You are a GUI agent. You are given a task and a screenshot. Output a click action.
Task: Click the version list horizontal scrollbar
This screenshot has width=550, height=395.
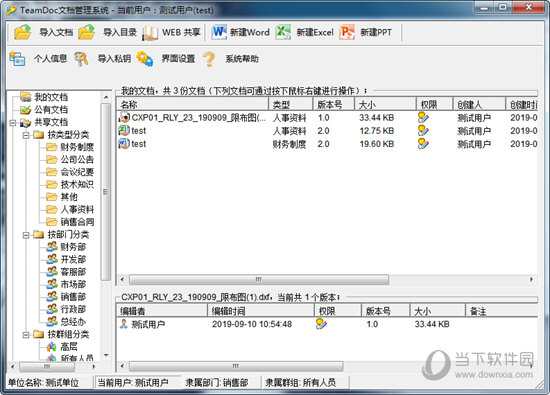pyautogui.click(x=236, y=366)
